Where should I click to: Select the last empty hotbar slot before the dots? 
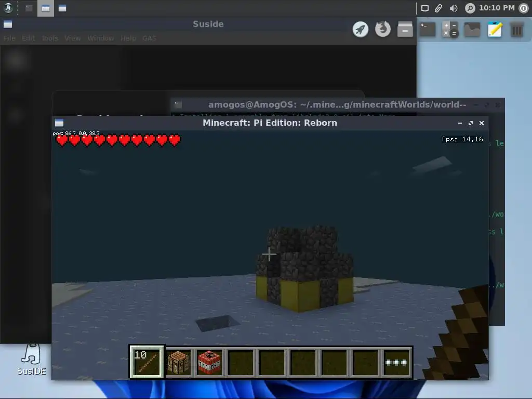click(365, 362)
